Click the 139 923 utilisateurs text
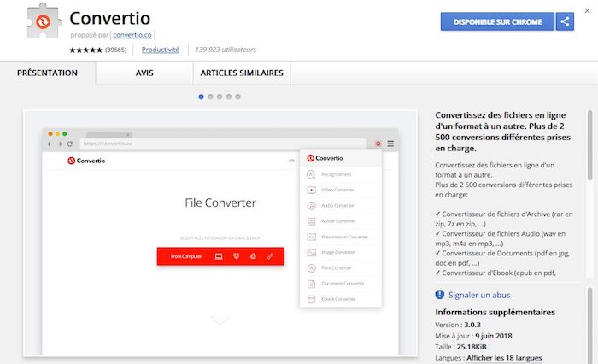598x364 pixels. pyautogui.click(x=226, y=50)
